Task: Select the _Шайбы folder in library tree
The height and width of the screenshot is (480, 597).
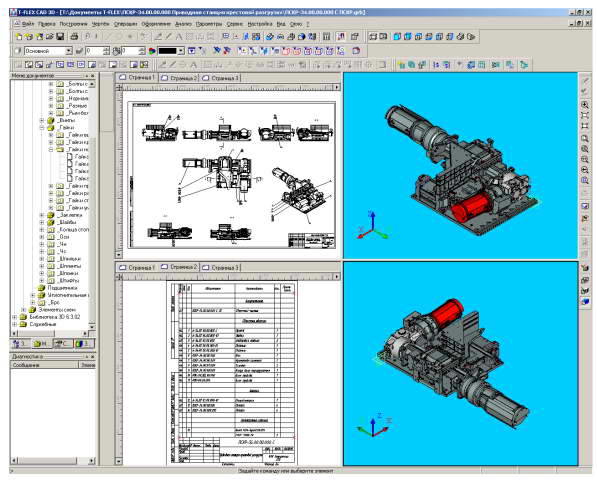Action: 67,222
